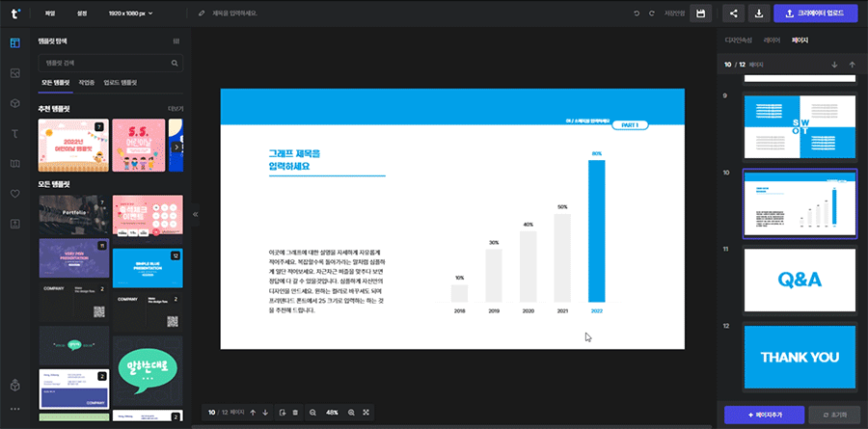Collapse the left template panel
868x429 pixels.
click(196, 214)
